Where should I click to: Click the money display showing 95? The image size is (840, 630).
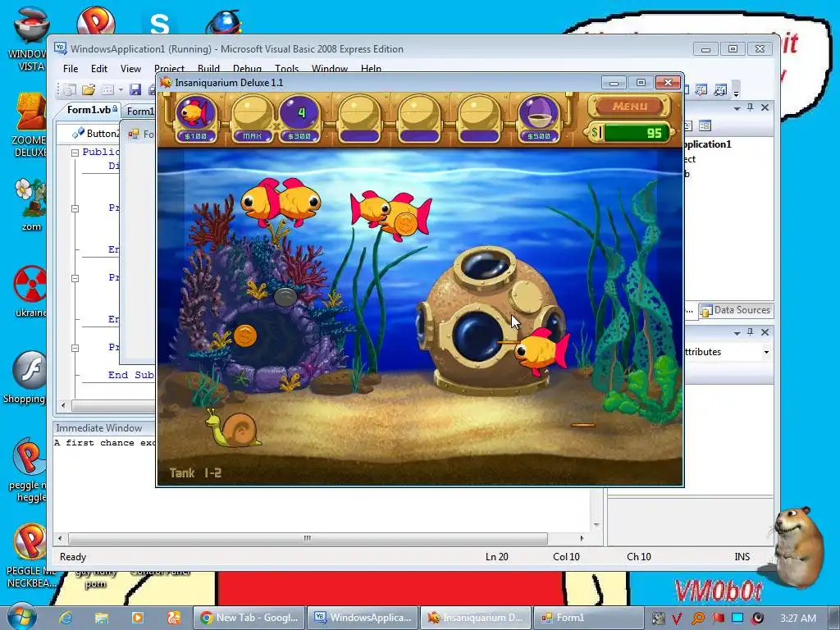631,132
